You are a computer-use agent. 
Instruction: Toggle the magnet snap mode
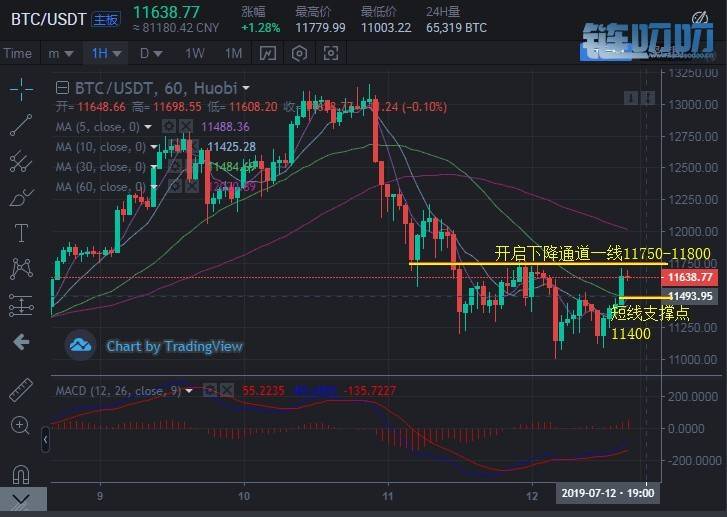click(21, 474)
